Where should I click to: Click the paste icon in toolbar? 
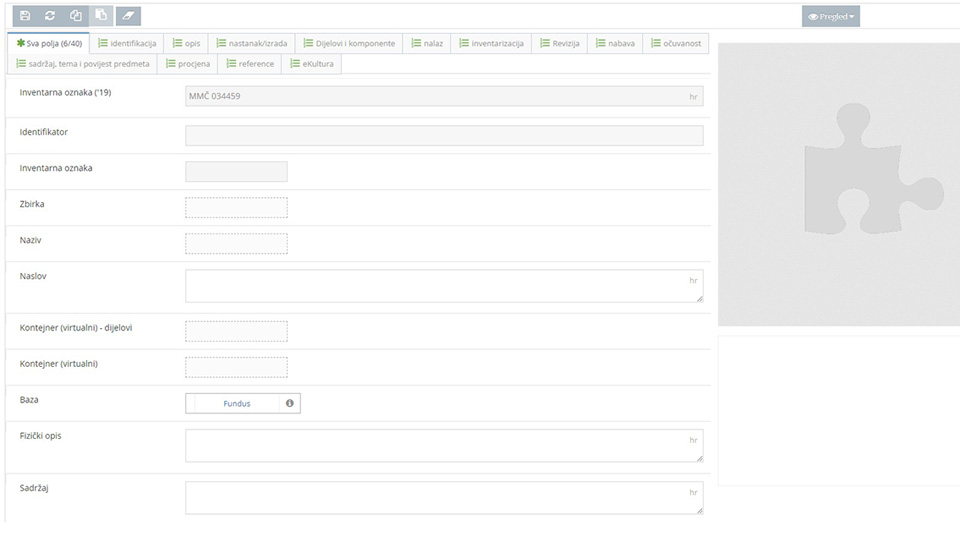coord(101,16)
